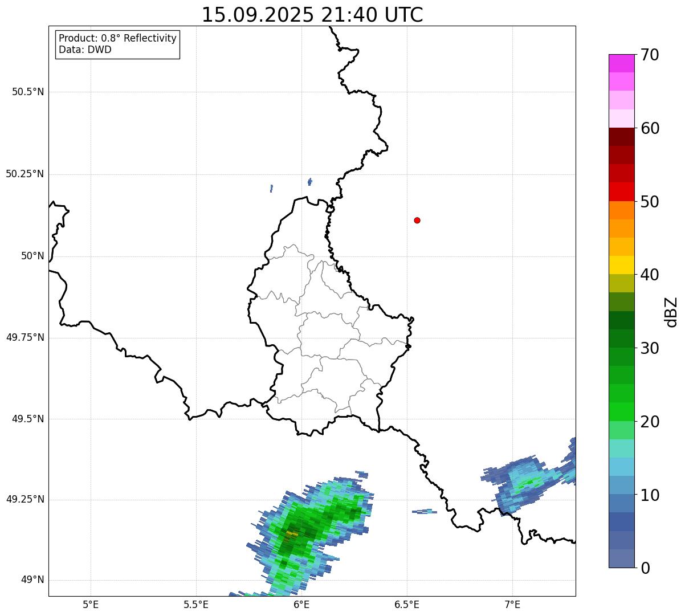Click the 6°E longitude label
The height and width of the screenshot is (616, 685).
pos(301,604)
